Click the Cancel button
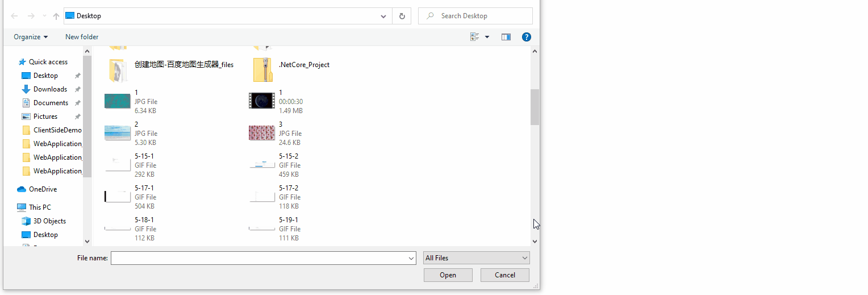The width and height of the screenshot is (868, 295). click(x=505, y=275)
